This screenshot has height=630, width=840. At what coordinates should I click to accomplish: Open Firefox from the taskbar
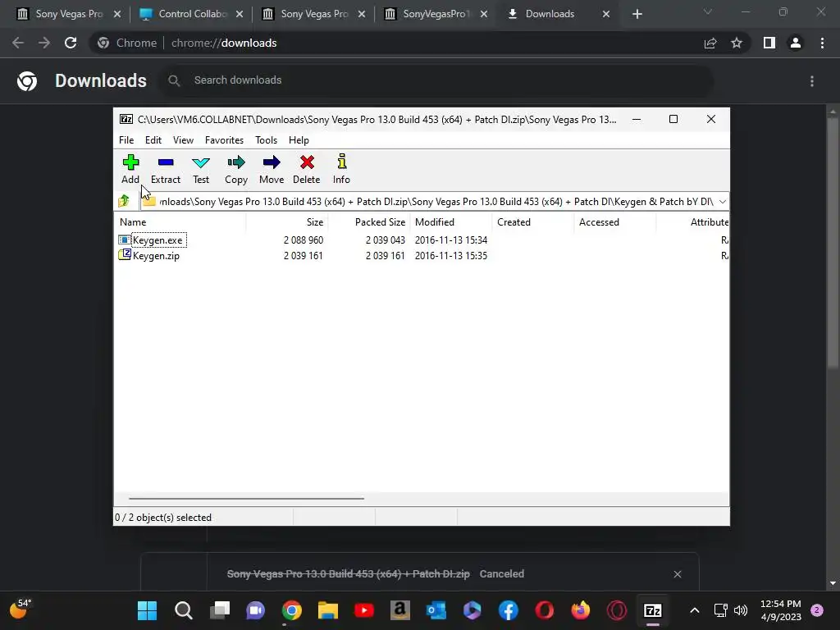(x=580, y=610)
